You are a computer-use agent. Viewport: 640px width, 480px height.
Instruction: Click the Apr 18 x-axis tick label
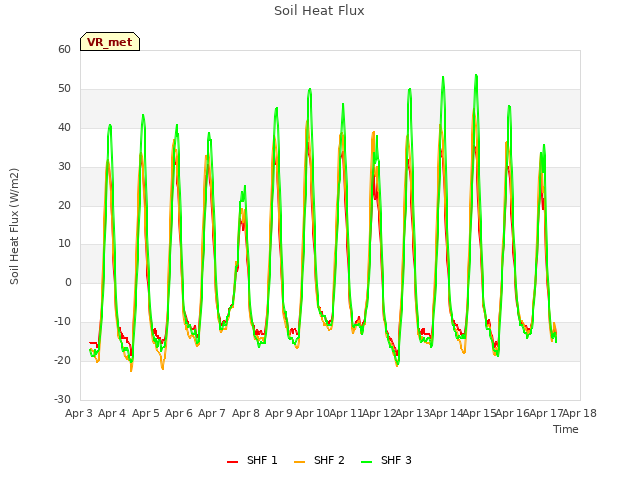click(580, 413)
